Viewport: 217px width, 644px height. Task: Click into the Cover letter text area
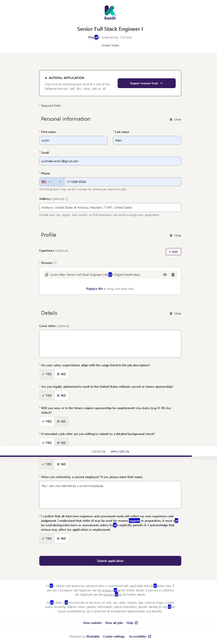110,344
